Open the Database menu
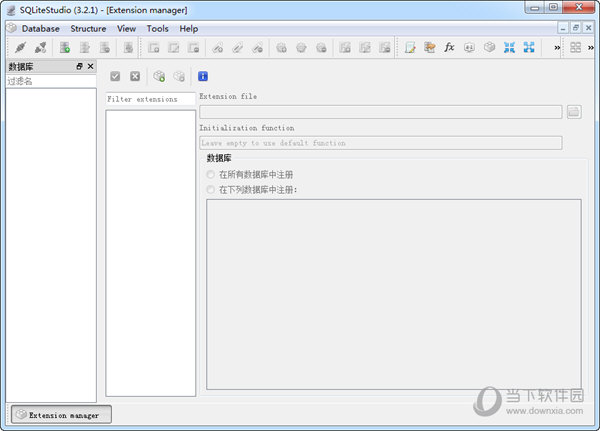Screen dimensions: 600x431 tap(41, 29)
